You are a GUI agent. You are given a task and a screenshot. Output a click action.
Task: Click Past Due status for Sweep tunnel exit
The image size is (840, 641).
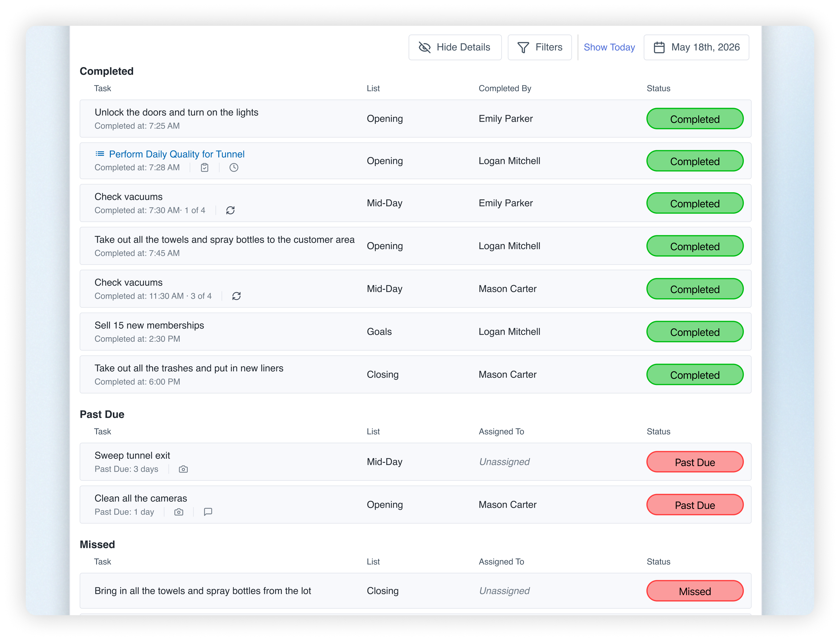click(695, 462)
